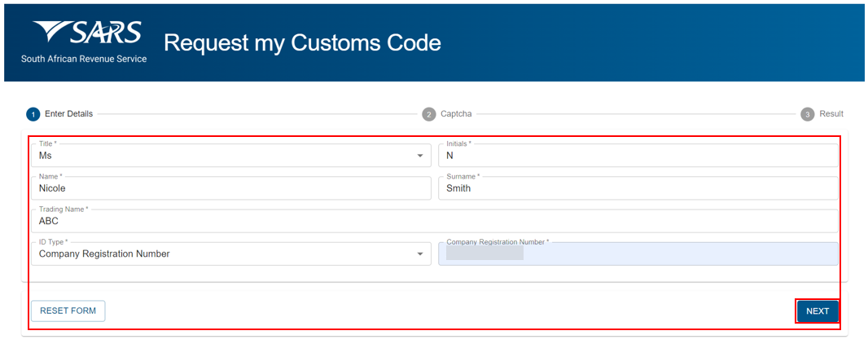Focus the Surname field containing Smith
The height and width of the screenshot is (344, 868).
638,187
